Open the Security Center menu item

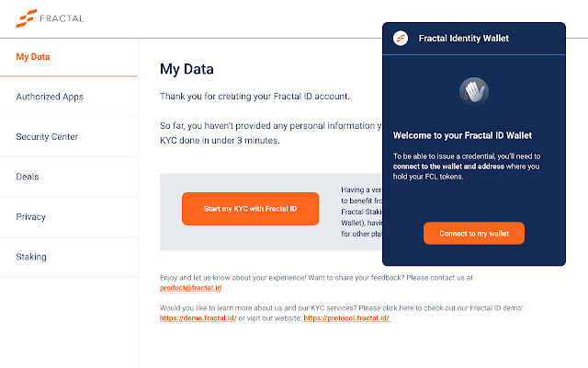(47, 137)
